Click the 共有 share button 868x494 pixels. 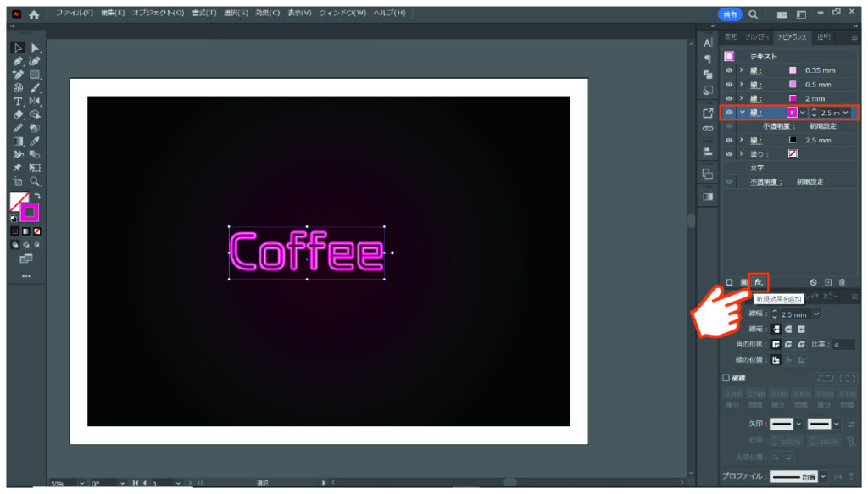pyautogui.click(x=730, y=15)
